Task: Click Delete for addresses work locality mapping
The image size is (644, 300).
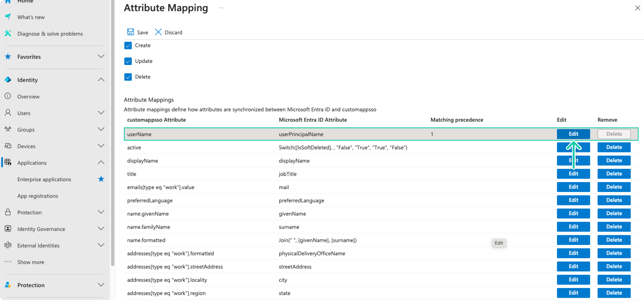Action: [x=614, y=280]
